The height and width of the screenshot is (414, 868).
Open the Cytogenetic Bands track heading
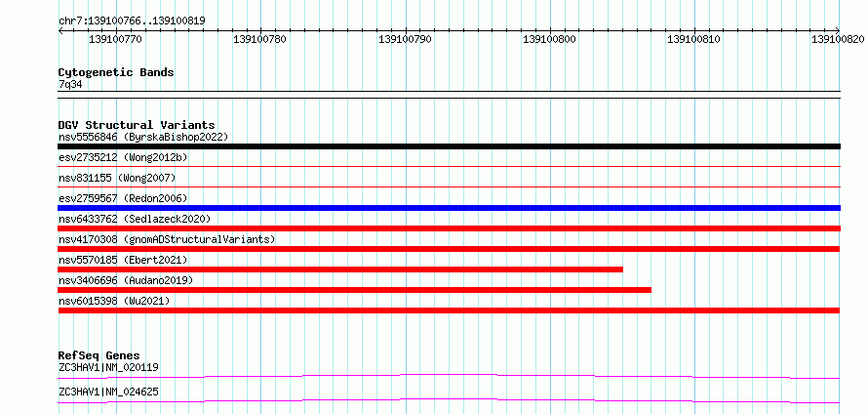[x=116, y=72]
